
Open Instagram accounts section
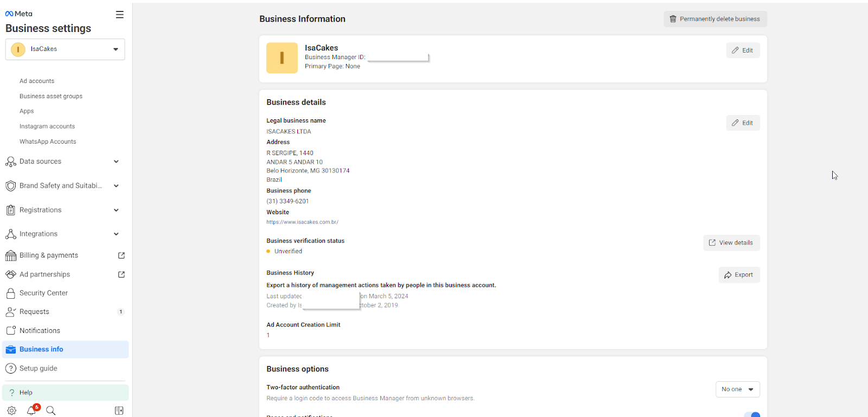[x=47, y=126]
